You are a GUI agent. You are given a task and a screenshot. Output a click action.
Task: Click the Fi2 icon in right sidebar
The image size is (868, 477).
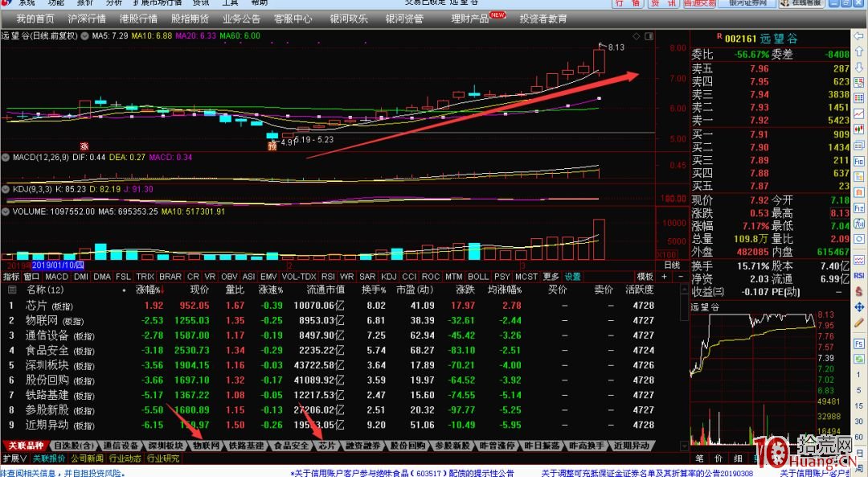(858, 208)
